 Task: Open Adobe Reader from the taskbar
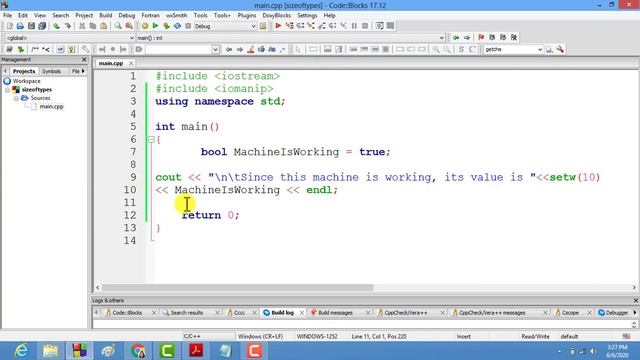(x=196, y=351)
